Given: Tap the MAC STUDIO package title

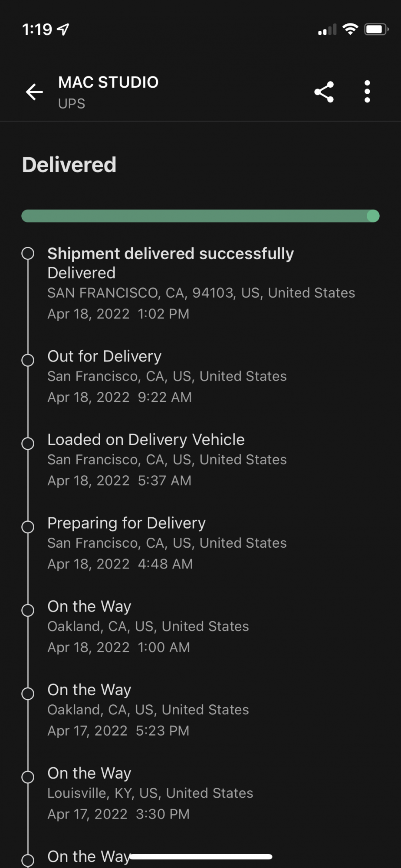Looking at the screenshot, I should pyautogui.click(x=108, y=82).
